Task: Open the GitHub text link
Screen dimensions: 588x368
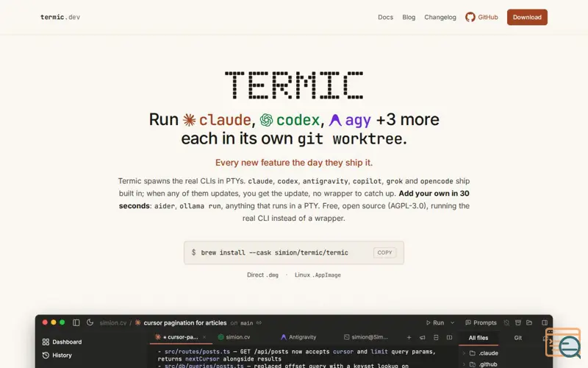Action: coord(487,17)
